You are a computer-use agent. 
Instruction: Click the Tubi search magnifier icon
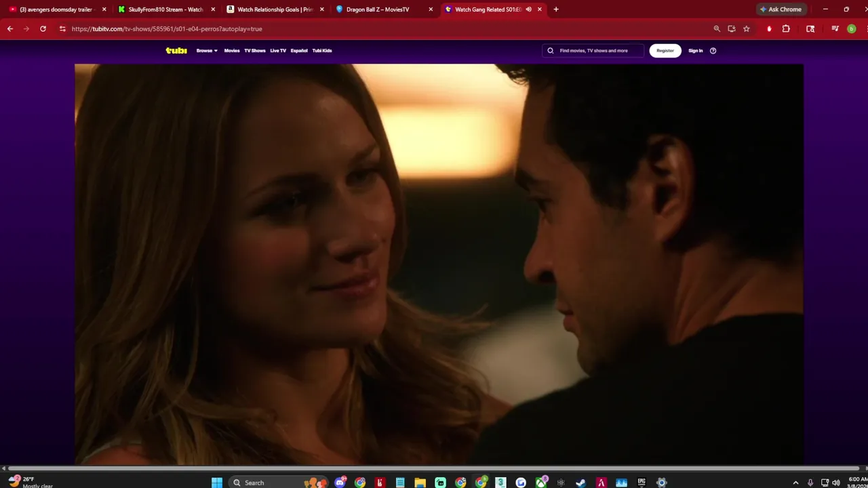pyautogui.click(x=551, y=51)
